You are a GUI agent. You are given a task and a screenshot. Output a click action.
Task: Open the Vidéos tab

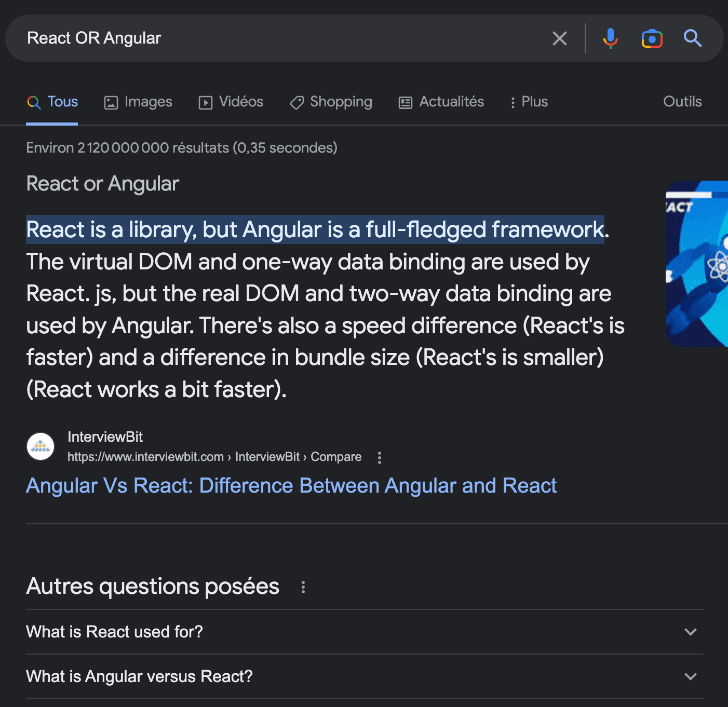[x=231, y=102]
